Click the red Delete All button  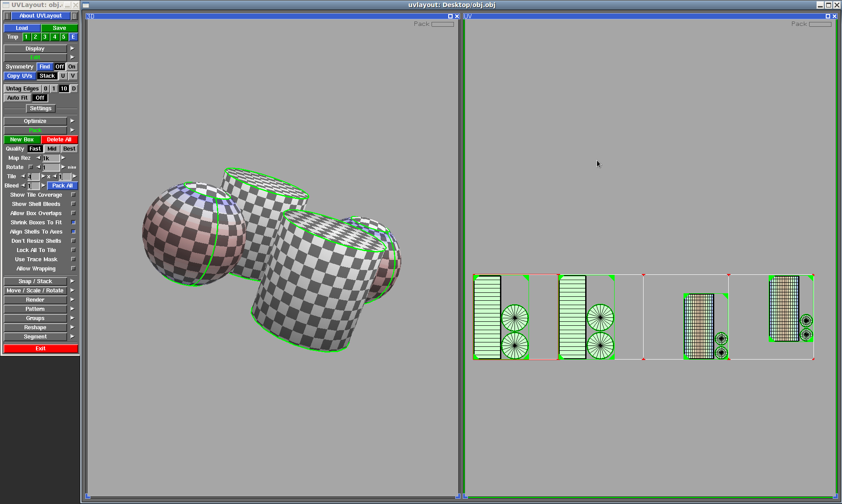(59, 140)
